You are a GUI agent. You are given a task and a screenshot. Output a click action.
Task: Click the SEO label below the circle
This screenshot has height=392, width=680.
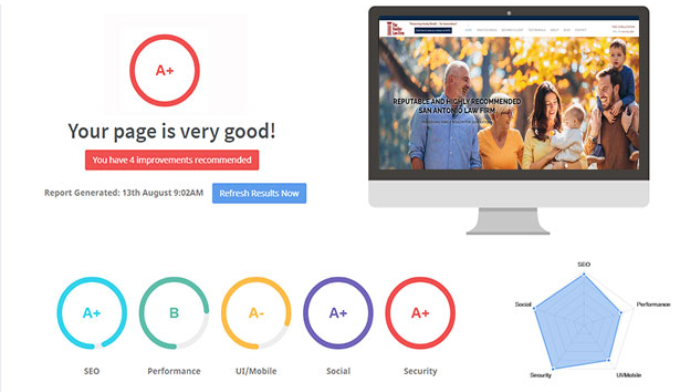92,371
